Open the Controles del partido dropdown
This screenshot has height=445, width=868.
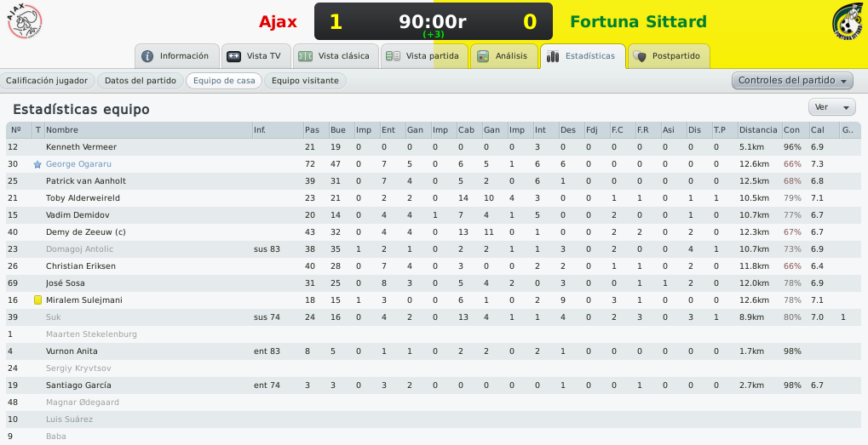792,81
